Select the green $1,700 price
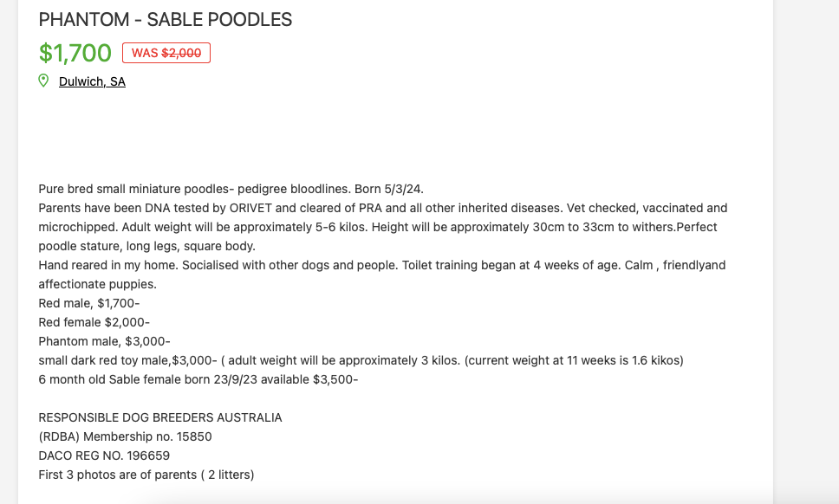The image size is (839, 504). pyautogui.click(x=75, y=53)
